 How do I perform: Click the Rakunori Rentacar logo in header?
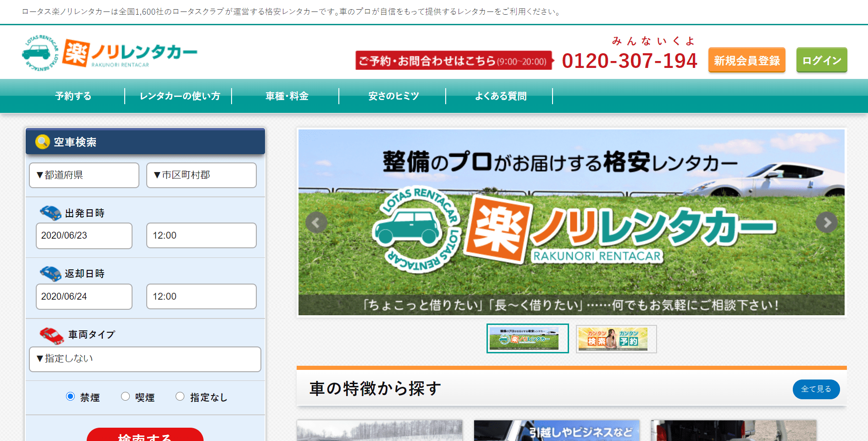[110, 53]
